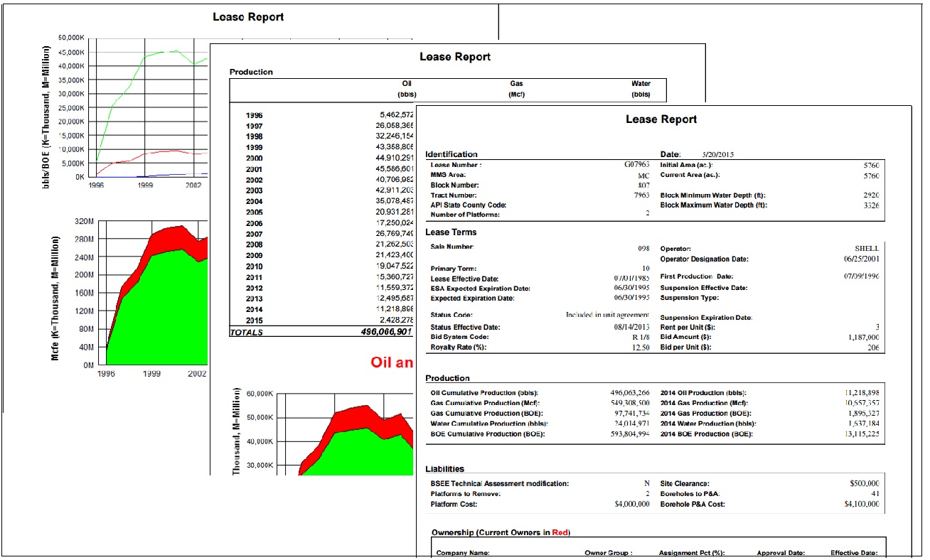Select 2014 gas production Mcf "10,557,357"
Viewport: 930px width, 560px height.
[x=860, y=403]
